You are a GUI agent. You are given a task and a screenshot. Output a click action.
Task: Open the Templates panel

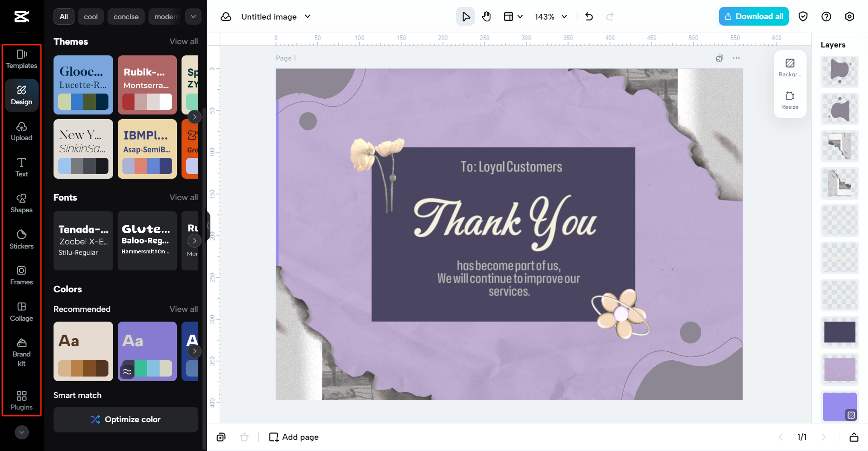pos(21,59)
